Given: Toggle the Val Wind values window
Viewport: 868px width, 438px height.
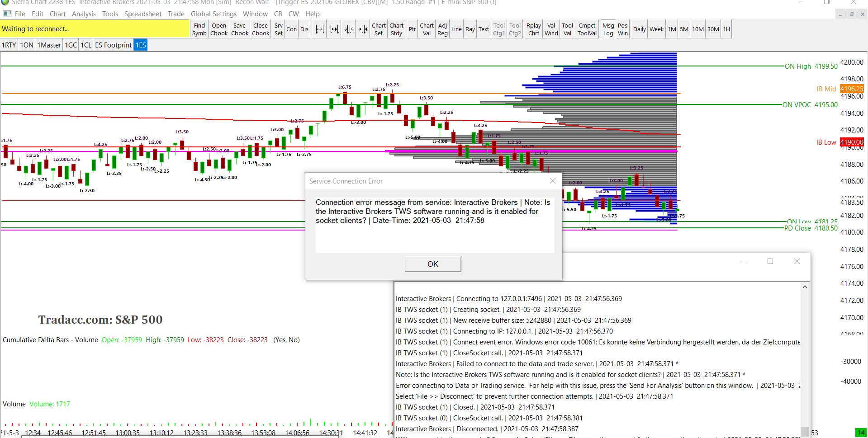Looking at the screenshot, I should point(551,29).
